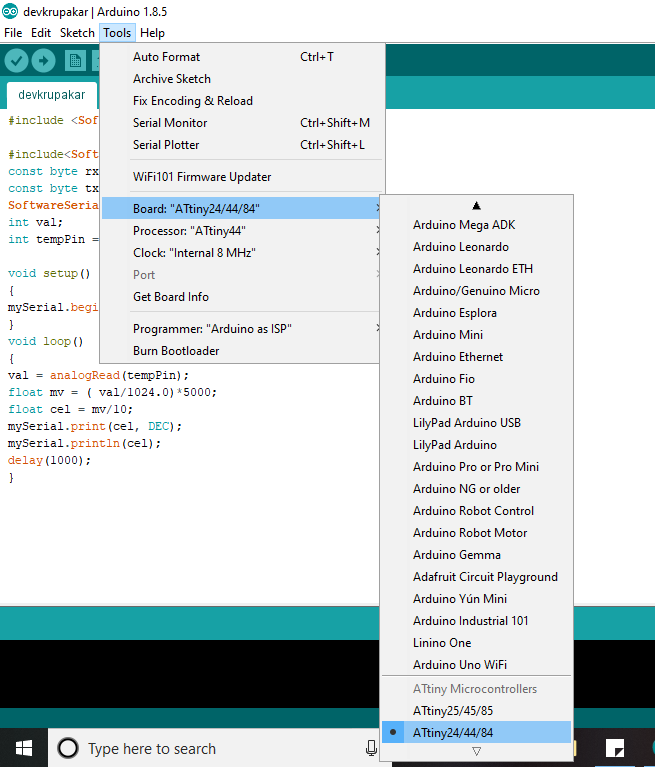Select Arduino Robot Control board
This screenshot has height=767, width=655.
pos(476,511)
